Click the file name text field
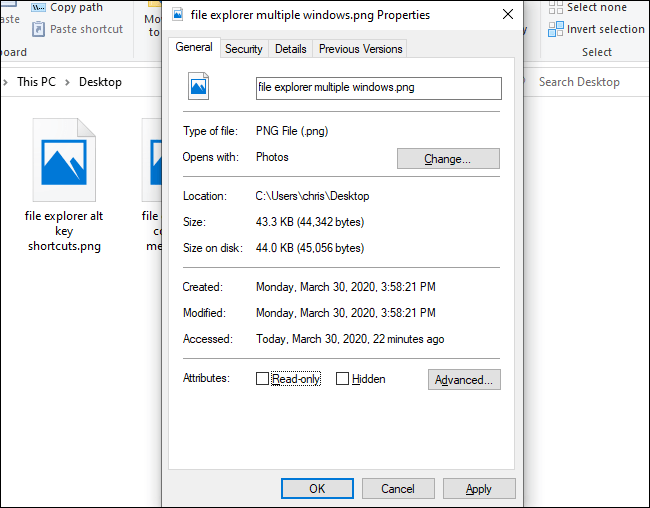The height and width of the screenshot is (508, 650). pos(378,88)
